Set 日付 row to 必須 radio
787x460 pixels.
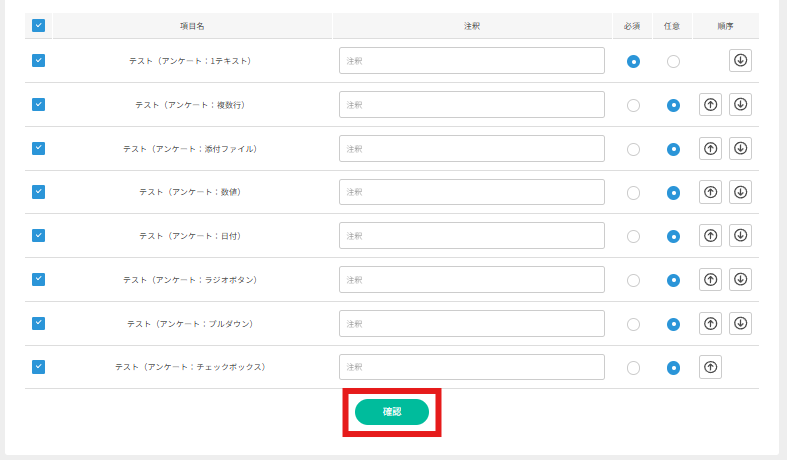click(x=633, y=236)
